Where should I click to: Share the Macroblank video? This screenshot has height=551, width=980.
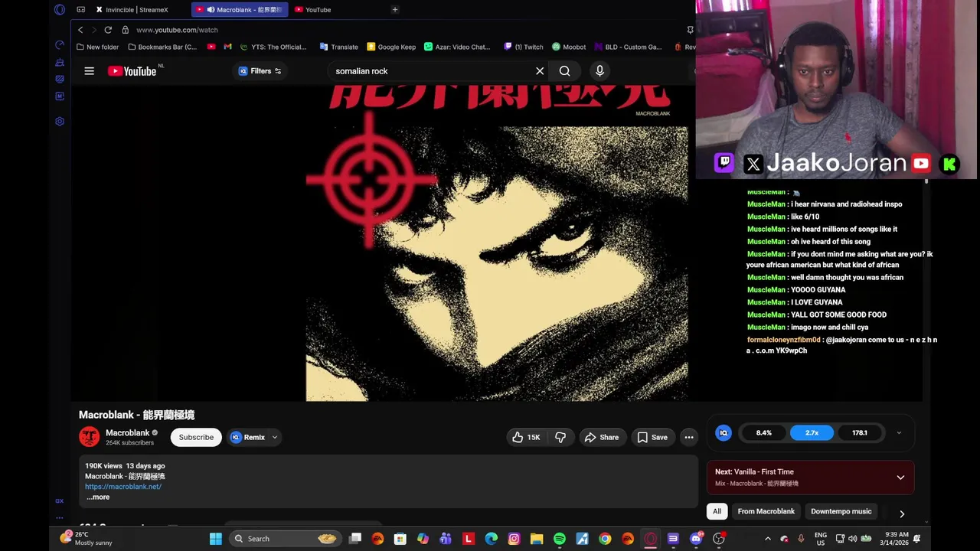pyautogui.click(x=602, y=437)
